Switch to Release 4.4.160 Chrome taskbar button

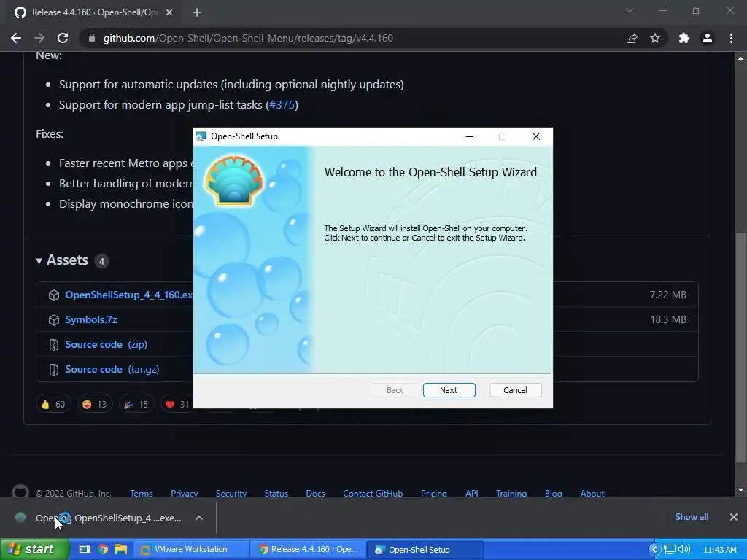[309, 550]
